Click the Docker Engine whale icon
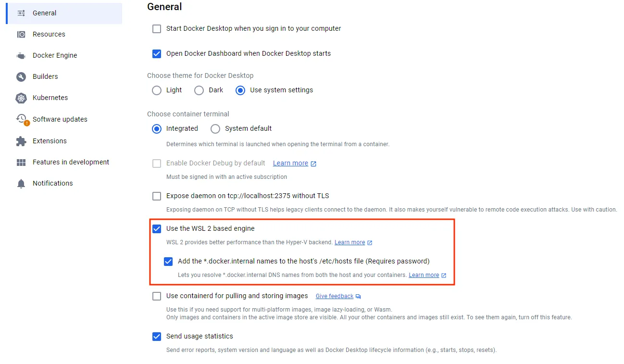Viewport: 624px width, 364px height. pyautogui.click(x=21, y=55)
